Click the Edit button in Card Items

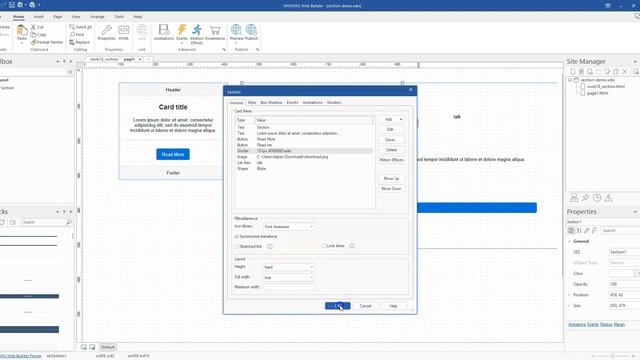pos(390,129)
